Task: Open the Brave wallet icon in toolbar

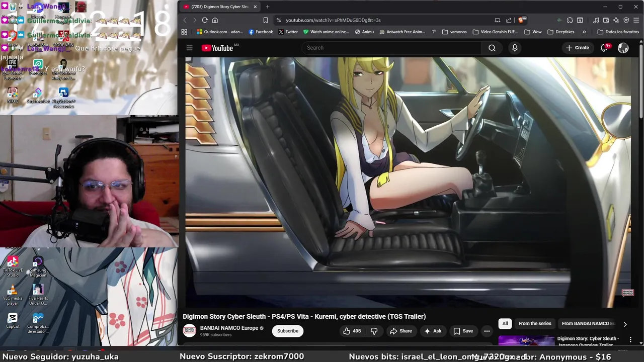Action: [x=606, y=20]
